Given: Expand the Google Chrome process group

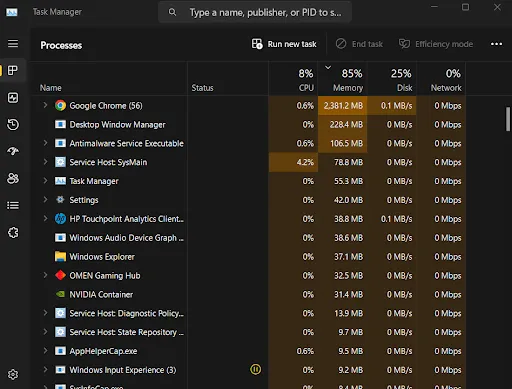Looking at the screenshot, I should (x=45, y=105).
